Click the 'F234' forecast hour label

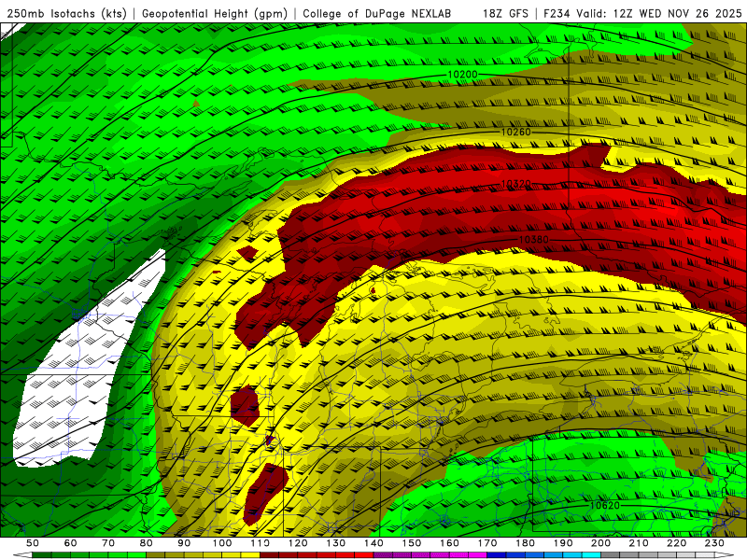pyautogui.click(x=557, y=14)
